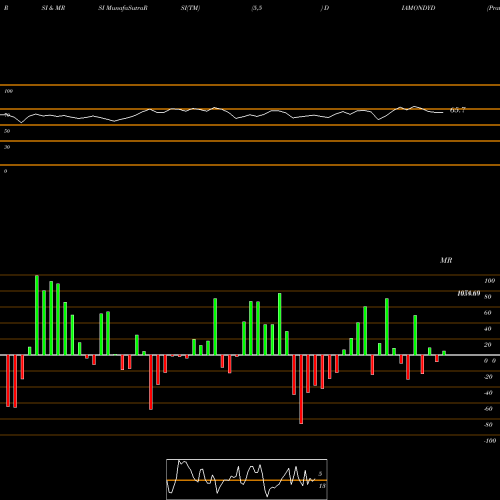Open the mini oscillator chart thumbnail

click(247, 479)
